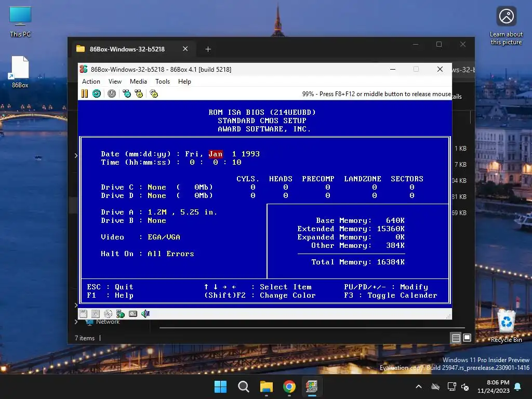
Task: Click the 86Box title bar app icon
Action: (84, 69)
